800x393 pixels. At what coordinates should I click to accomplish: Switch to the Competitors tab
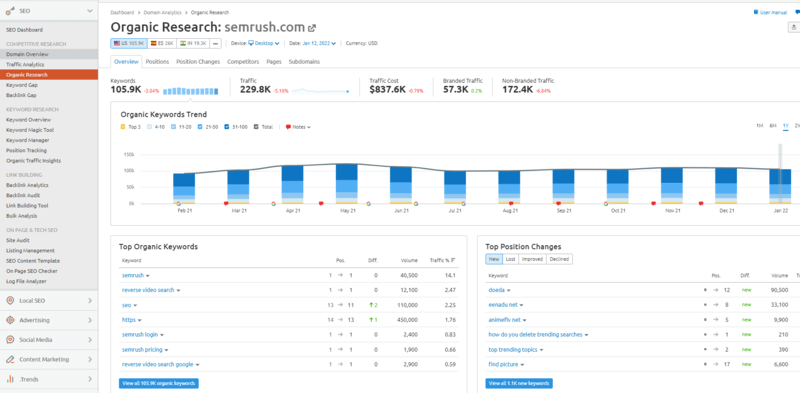point(243,62)
